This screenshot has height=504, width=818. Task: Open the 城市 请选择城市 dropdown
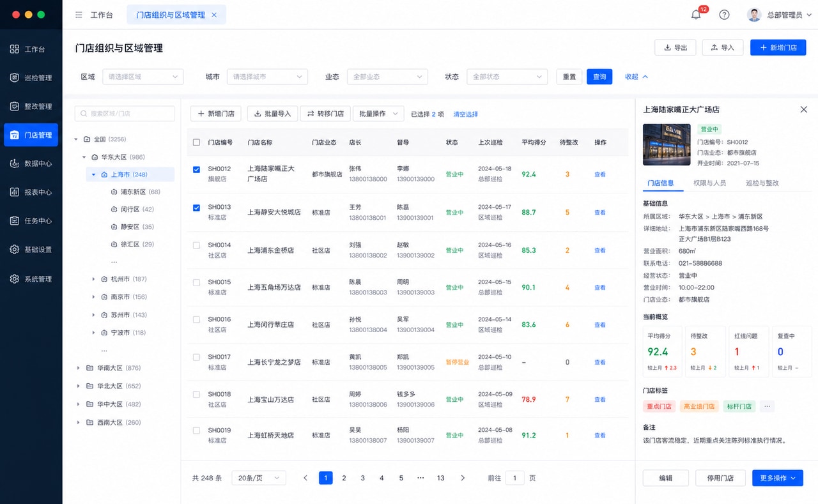pos(267,77)
